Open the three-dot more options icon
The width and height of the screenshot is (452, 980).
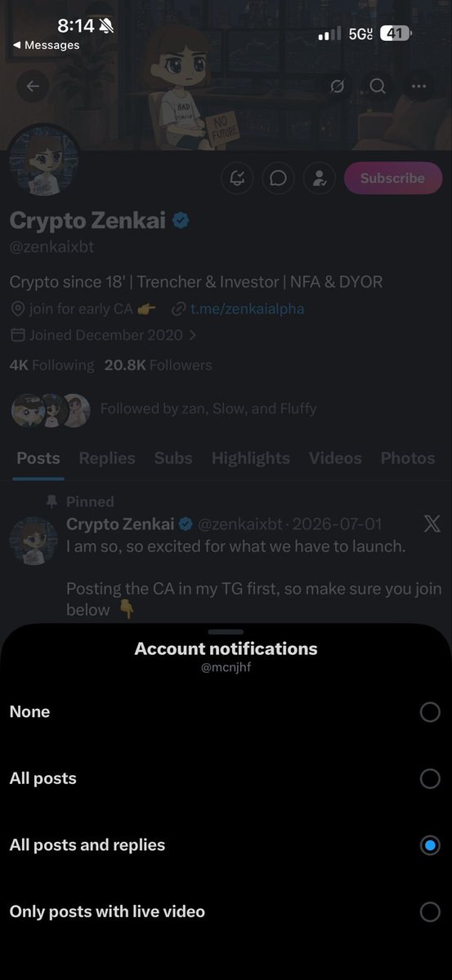pos(419,86)
